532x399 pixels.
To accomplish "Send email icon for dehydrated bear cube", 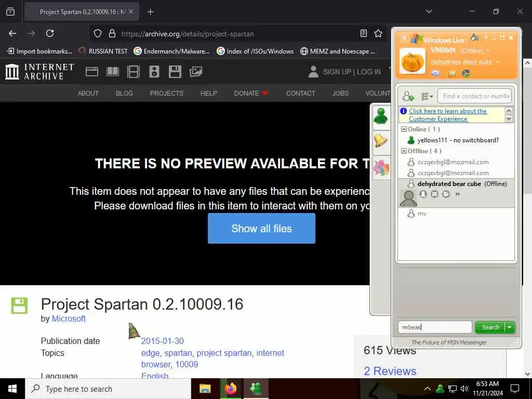I will click(x=435, y=194).
